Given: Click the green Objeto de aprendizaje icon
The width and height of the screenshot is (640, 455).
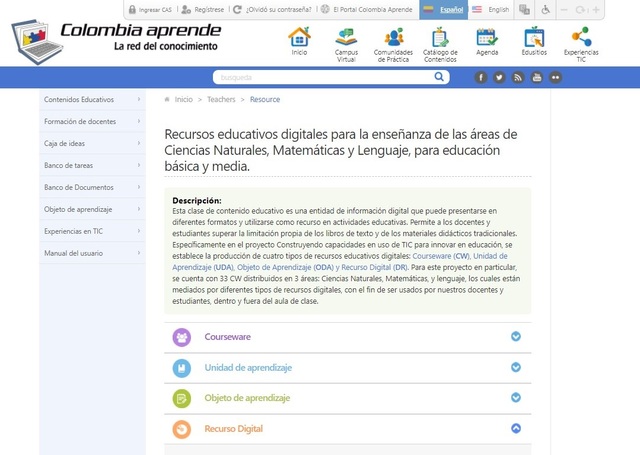Looking at the screenshot, I should [182, 399].
